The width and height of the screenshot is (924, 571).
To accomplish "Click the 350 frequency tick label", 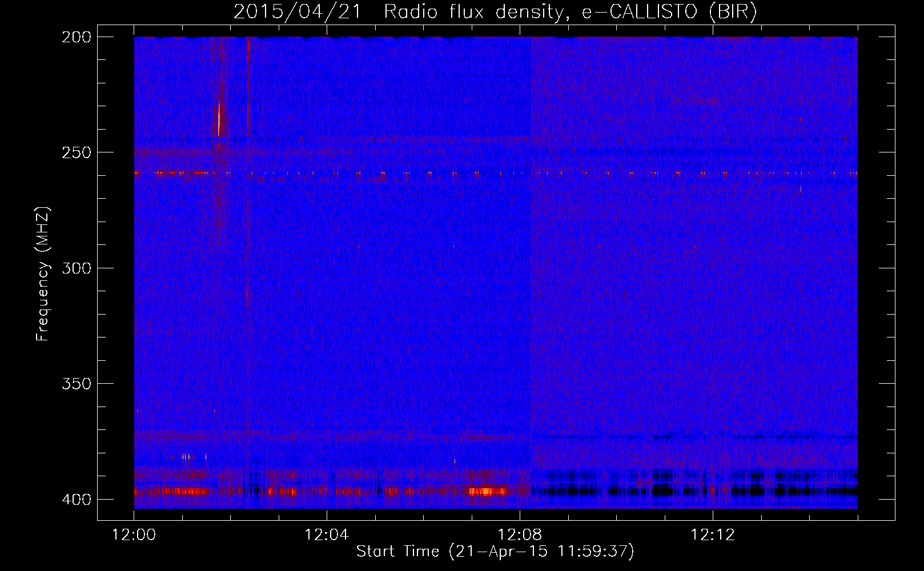I will pos(77,384).
